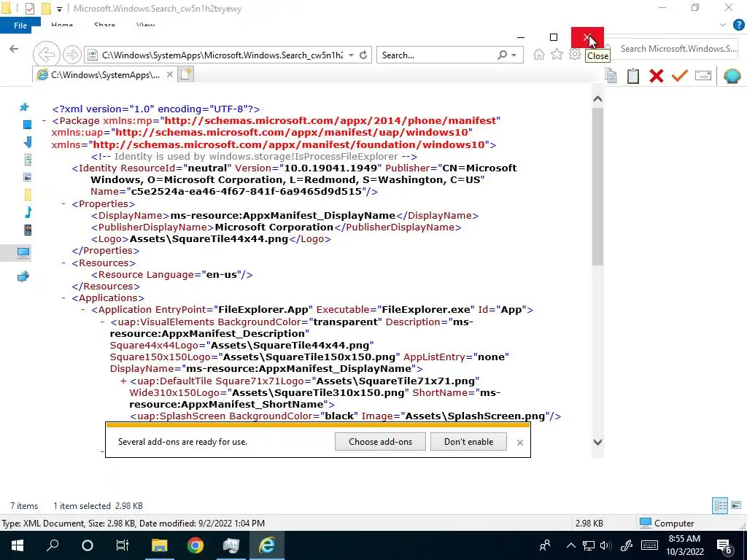The height and width of the screenshot is (560, 747).
Task: Collapse the Package XML node
Action: click(x=44, y=121)
